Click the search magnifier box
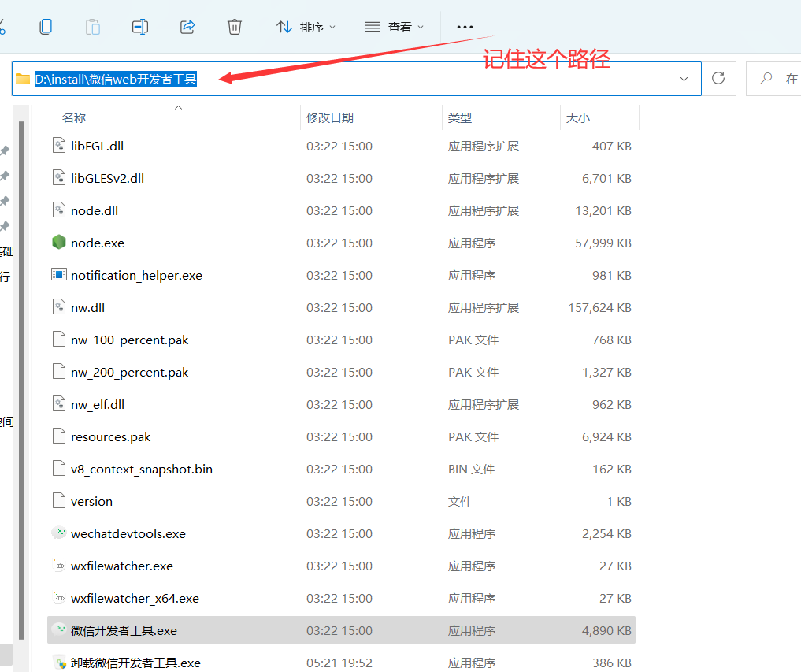Screen dimensions: 801x672 pos(773,79)
